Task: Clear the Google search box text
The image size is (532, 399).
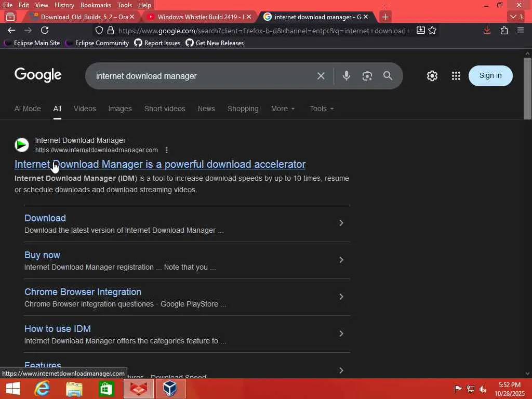Action: pyautogui.click(x=321, y=76)
